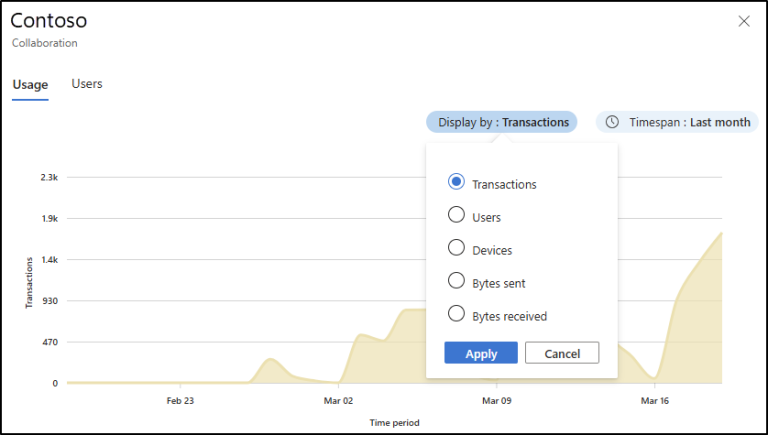Select the Usage tab
The width and height of the screenshot is (768, 435).
(x=30, y=85)
